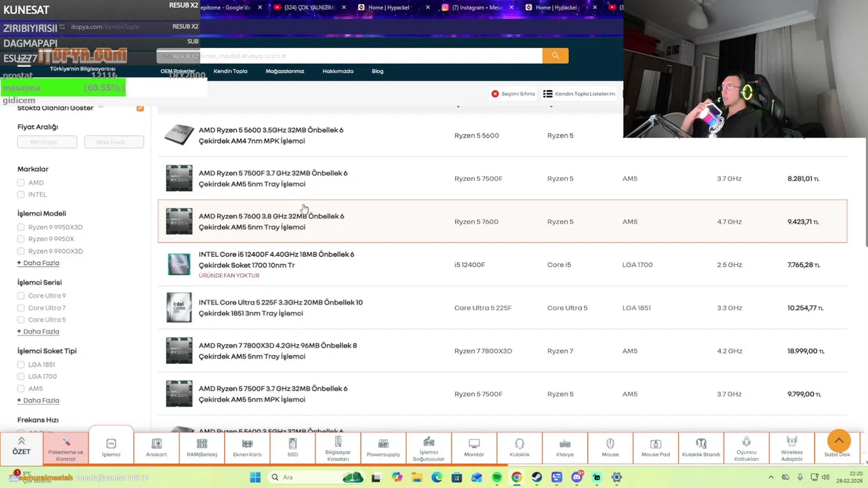This screenshot has height=488, width=868.
Task: Tick the INTEL brand checkbox
Action: tap(21, 195)
